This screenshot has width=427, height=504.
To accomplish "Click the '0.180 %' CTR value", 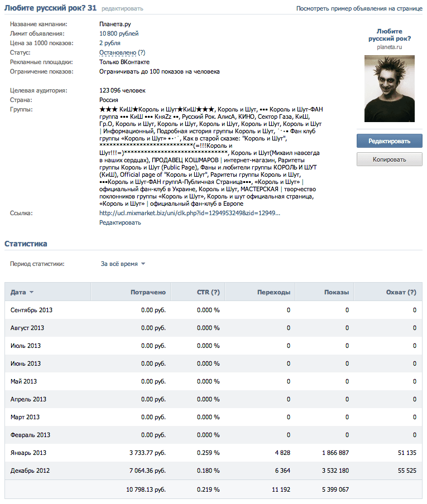I will coord(208,471).
